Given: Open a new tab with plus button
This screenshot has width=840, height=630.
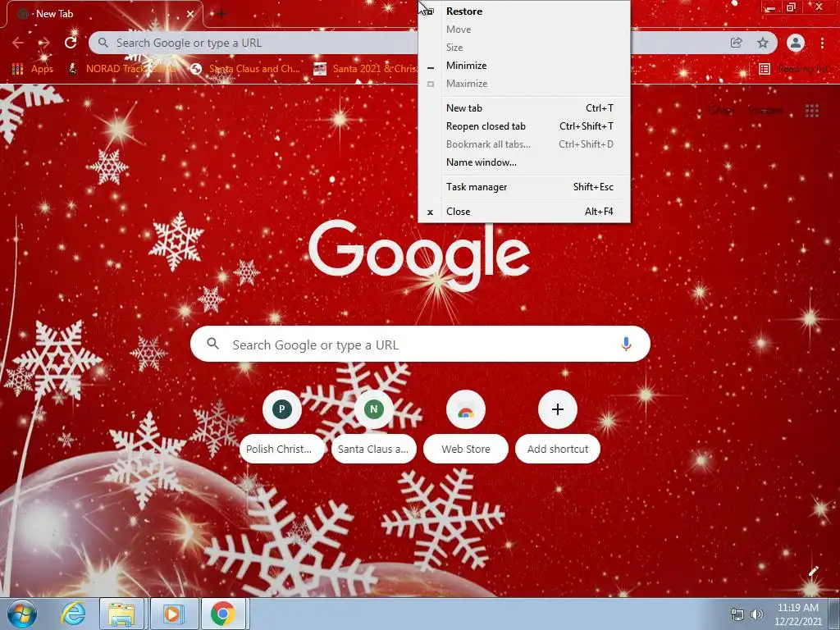Looking at the screenshot, I should 221,14.
